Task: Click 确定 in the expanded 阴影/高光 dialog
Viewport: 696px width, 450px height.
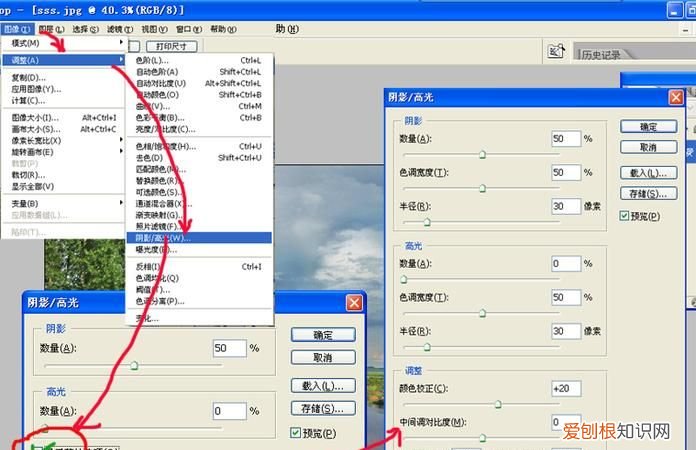Action: [649, 126]
